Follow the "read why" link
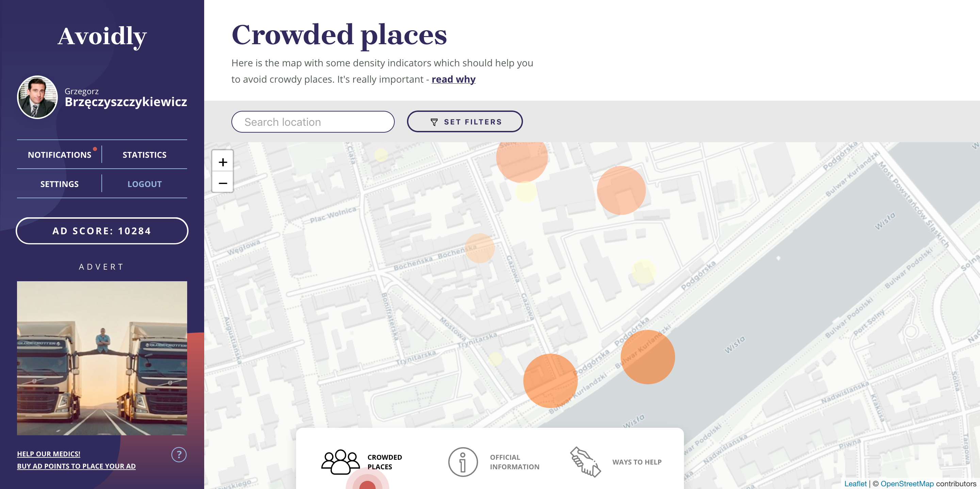Image resolution: width=980 pixels, height=489 pixels. tap(453, 79)
